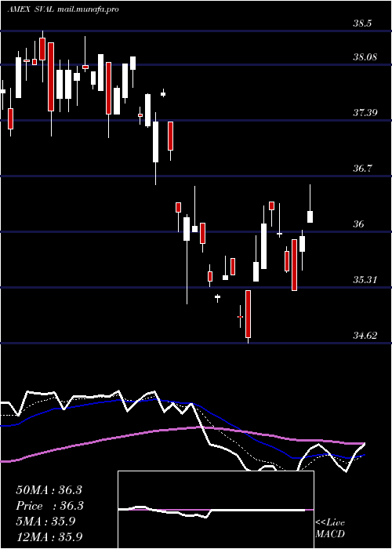The image size is (392, 549).
Task: Click the <<Live MACD label
Action: point(330,529)
